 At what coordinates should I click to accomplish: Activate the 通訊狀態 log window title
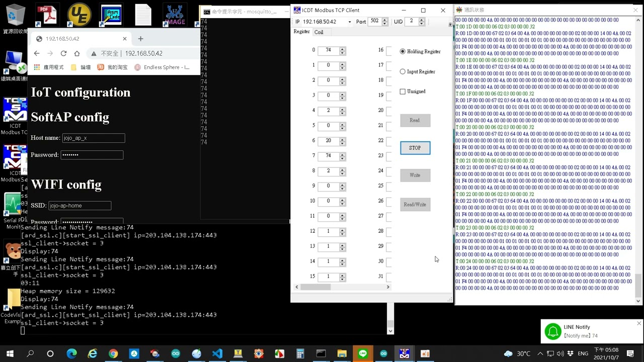point(474,10)
